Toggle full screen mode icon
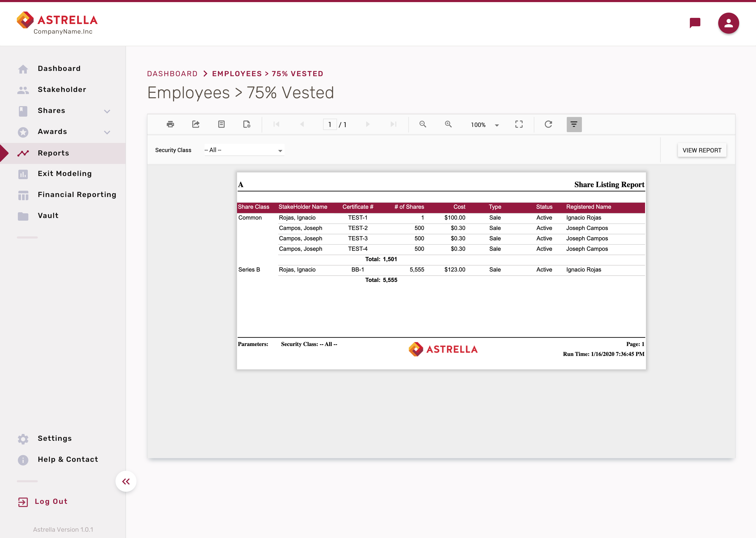 (x=519, y=124)
